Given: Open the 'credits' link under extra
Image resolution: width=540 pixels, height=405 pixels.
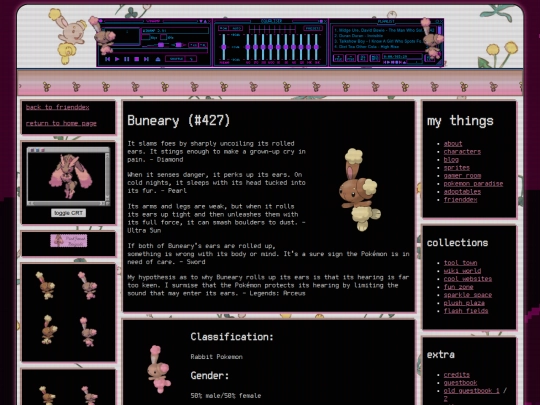Looking at the screenshot, I should click(457, 375).
